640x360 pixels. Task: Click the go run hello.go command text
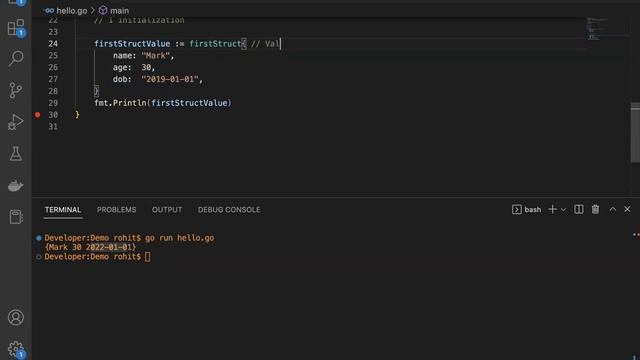click(180, 238)
